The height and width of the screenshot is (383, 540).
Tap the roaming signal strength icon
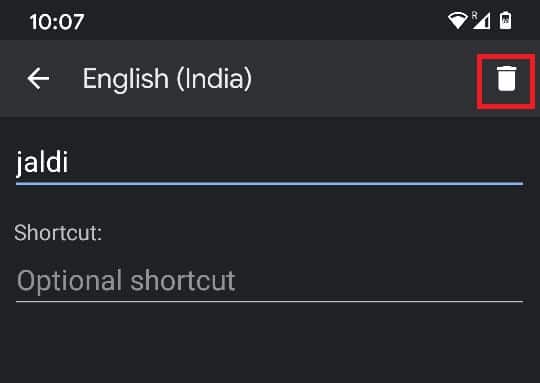coord(481,20)
